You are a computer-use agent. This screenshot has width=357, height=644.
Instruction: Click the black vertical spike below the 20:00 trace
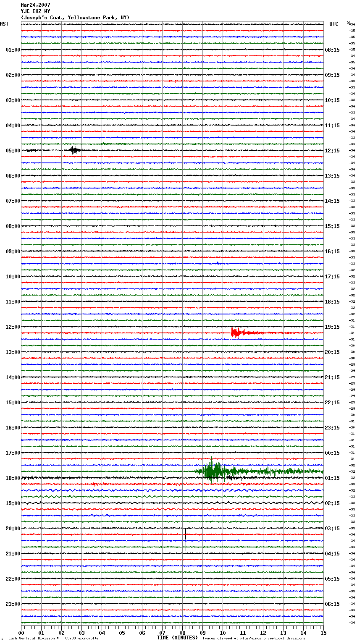click(x=185, y=539)
